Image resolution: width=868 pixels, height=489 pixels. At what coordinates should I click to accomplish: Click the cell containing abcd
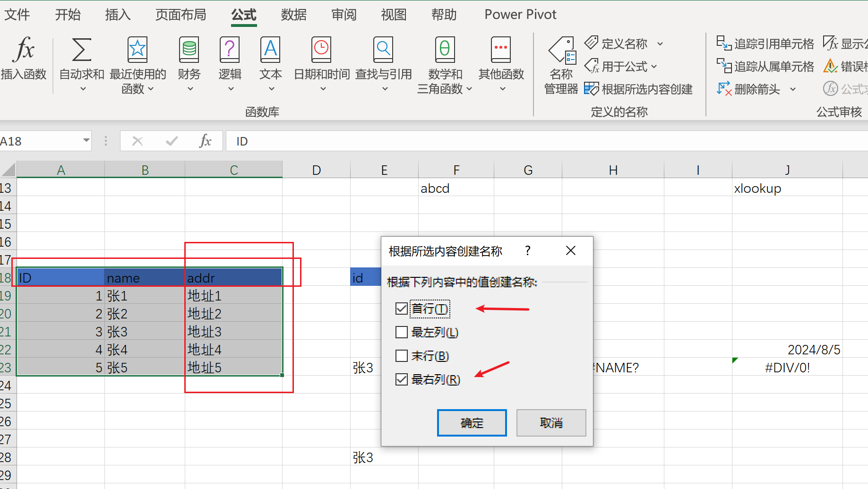click(456, 188)
